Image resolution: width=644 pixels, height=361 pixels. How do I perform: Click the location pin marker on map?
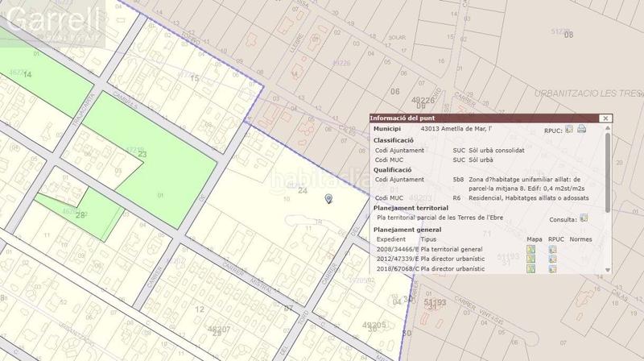click(x=328, y=197)
